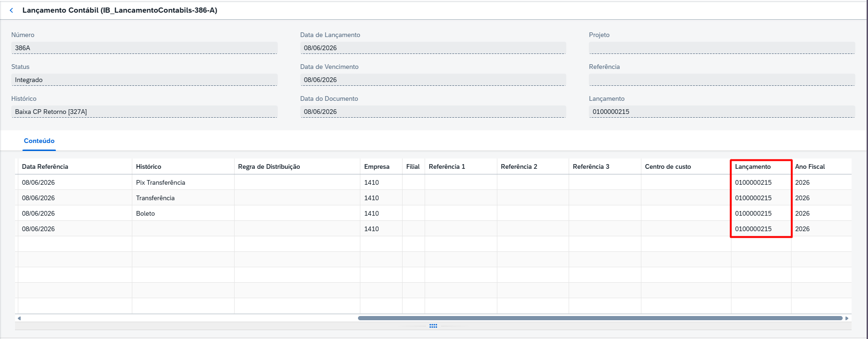The image size is (868, 339).
Task: Click the Histórico cell reading exactly Transferência
Action: click(x=183, y=198)
